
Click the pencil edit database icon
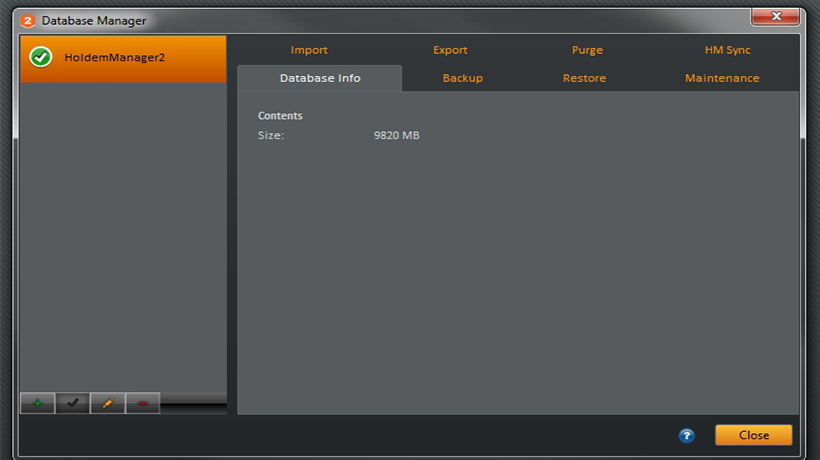(x=108, y=403)
